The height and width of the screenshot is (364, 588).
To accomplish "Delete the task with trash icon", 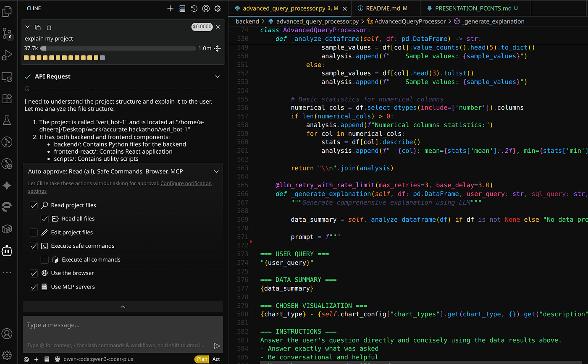I will (49, 27).
